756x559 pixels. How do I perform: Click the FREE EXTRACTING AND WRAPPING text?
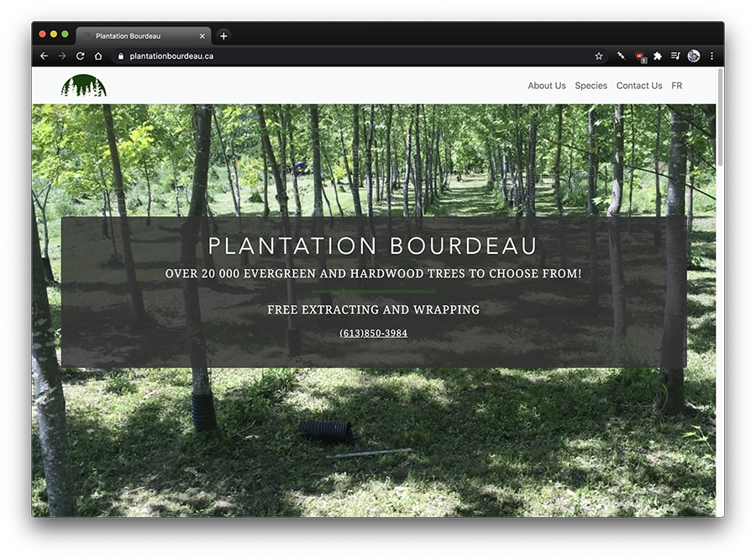pos(374,309)
